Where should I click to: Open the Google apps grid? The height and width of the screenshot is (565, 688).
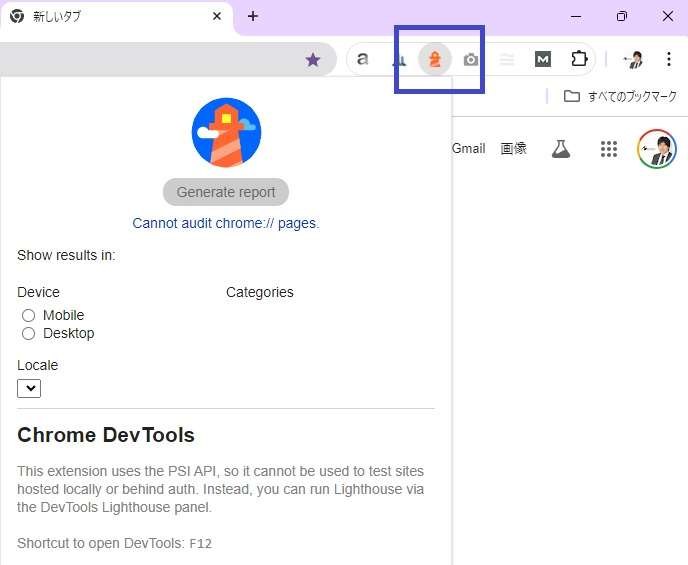pos(609,149)
